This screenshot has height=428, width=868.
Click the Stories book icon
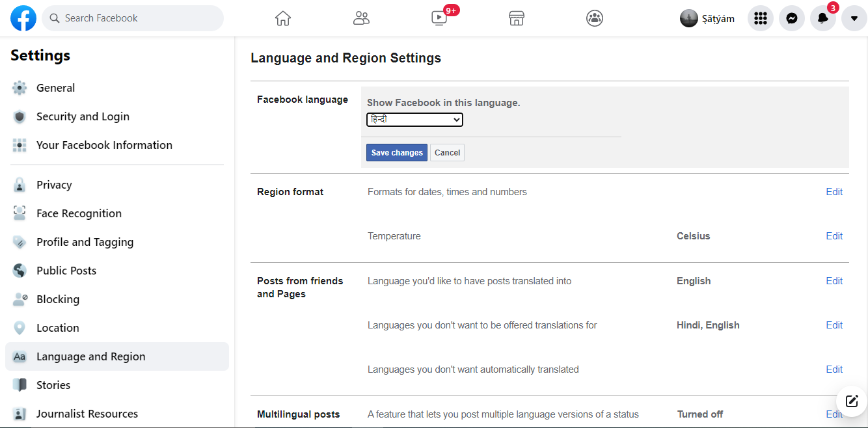coord(20,385)
